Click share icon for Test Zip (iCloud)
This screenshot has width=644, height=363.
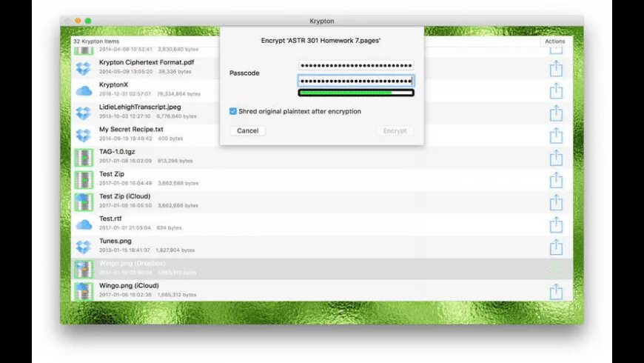556,202
